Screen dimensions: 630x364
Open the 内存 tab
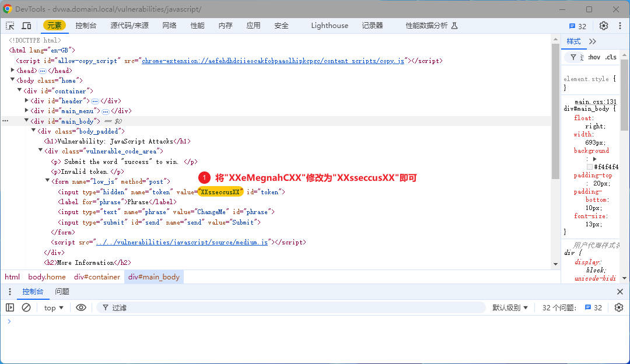point(225,26)
